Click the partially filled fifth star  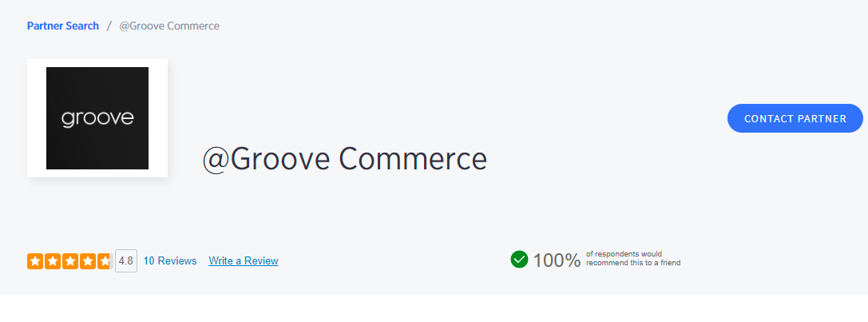(104, 261)
